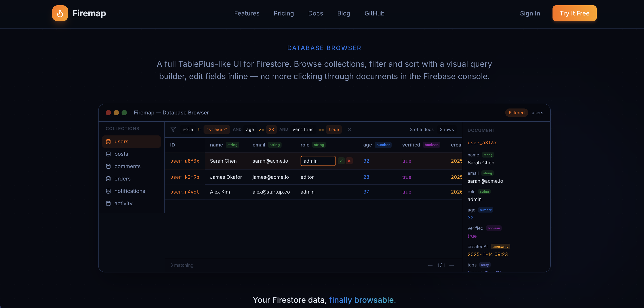Click the filter funnel icon
This screenshot has height=308, width=644.
click(173, 129)
